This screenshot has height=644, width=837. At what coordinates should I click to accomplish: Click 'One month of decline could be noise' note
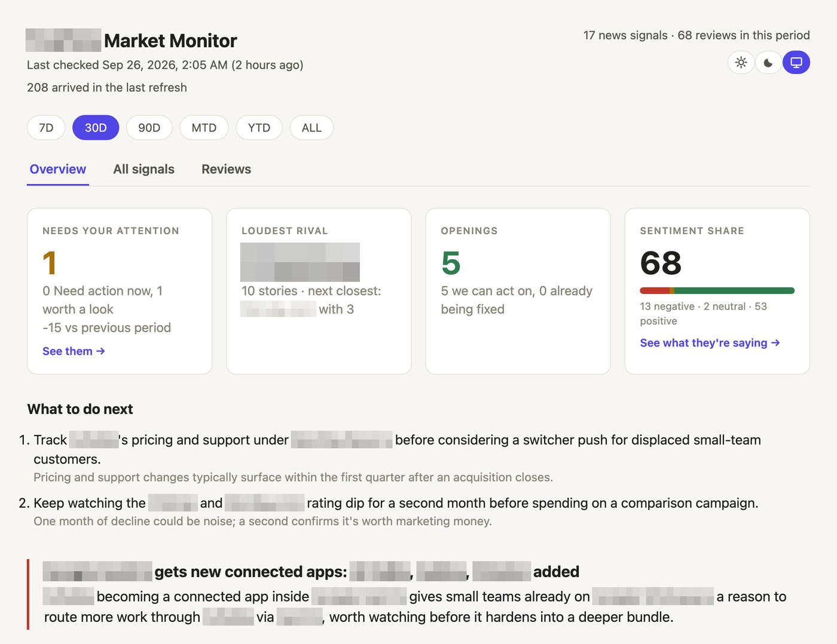point(262,521)
